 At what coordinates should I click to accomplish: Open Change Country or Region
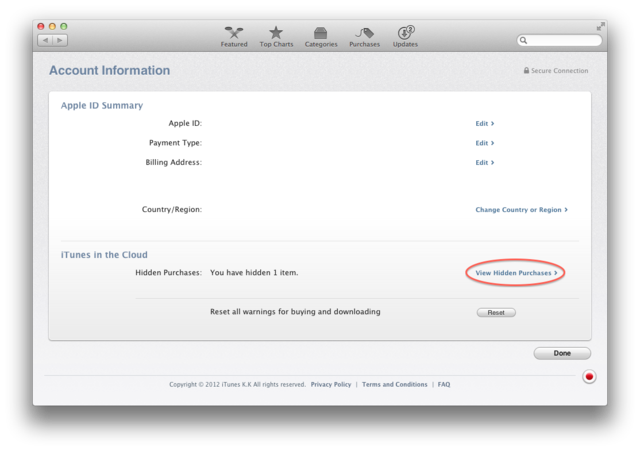tap(521, 209)
